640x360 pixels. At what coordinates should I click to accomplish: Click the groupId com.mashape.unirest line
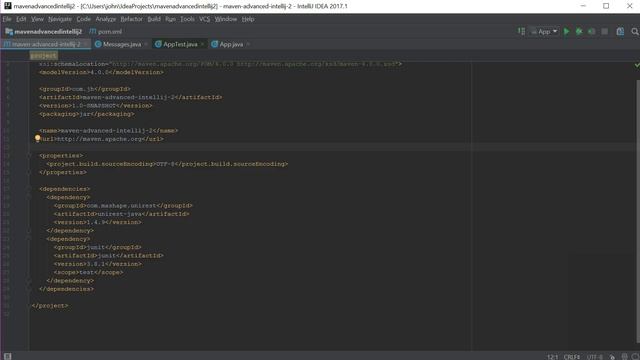pyautogui.click(x=123, y=205)
